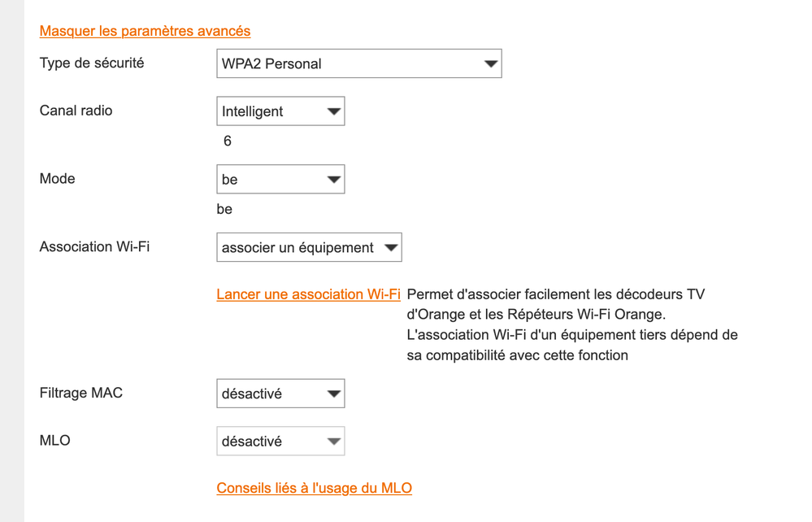Viewport: 812px width, 522px height.
Task: Click the MLO field label
Action: tap(54, 441)
